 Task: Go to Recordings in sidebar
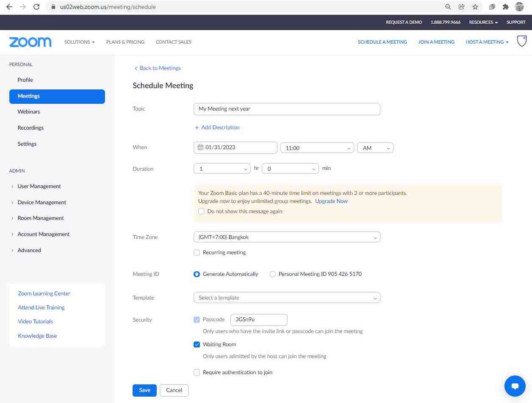coord(30,128)
